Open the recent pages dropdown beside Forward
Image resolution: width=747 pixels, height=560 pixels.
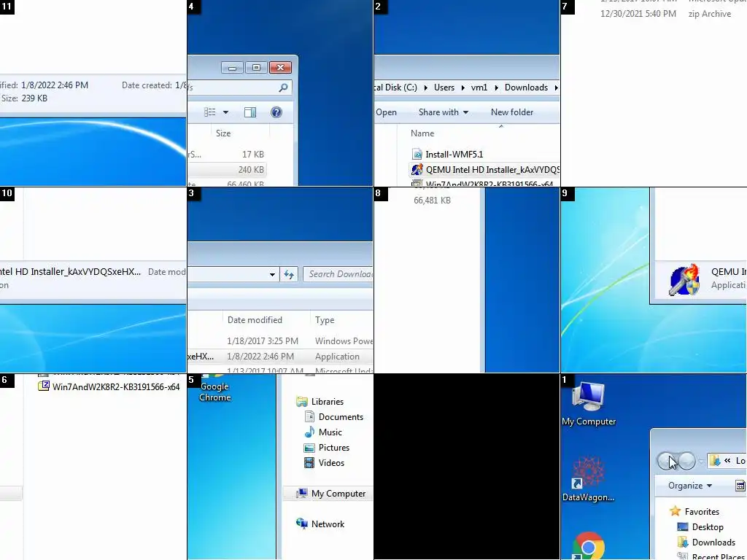701,461
